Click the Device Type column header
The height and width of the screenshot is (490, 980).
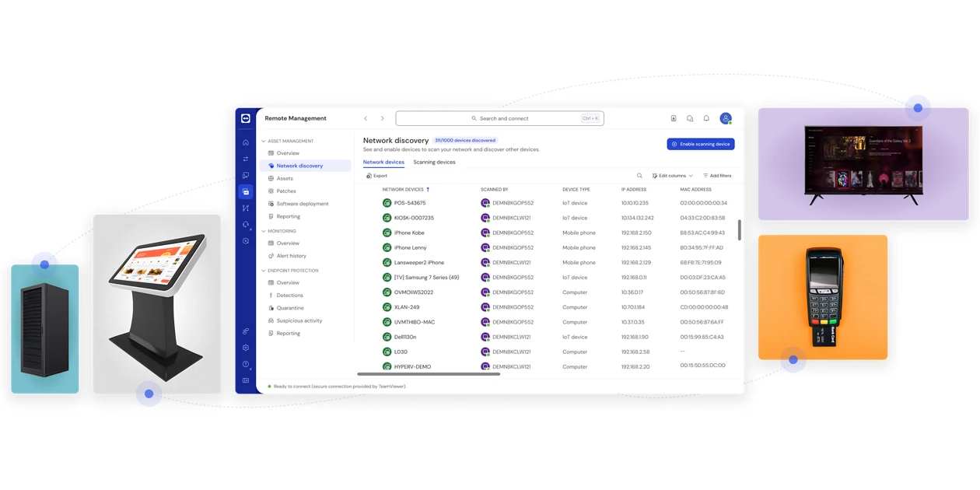[x=576, y=190]
